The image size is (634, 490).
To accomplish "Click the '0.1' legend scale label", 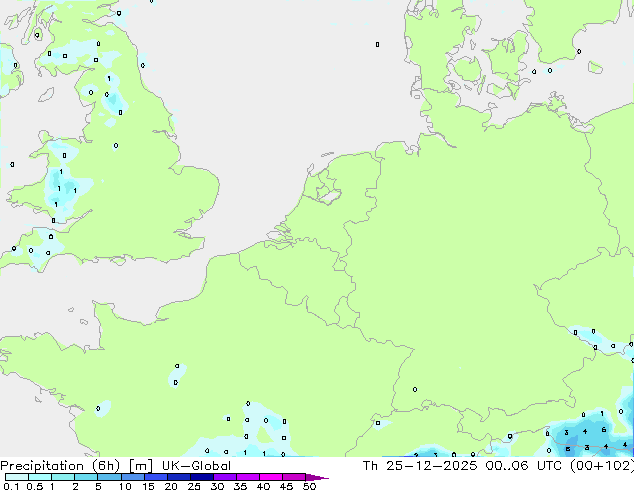I will click(x=11, y=486).
